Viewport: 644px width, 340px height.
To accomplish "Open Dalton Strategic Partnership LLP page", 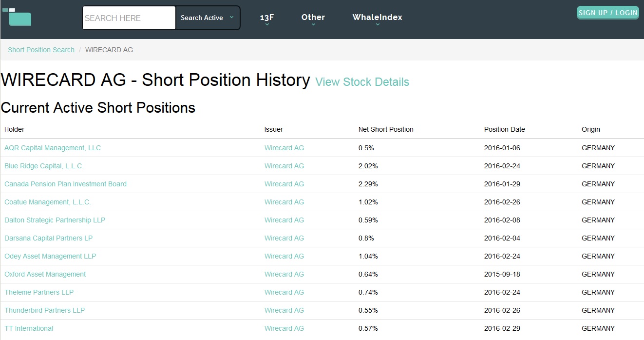I will [x=55, y=220].
